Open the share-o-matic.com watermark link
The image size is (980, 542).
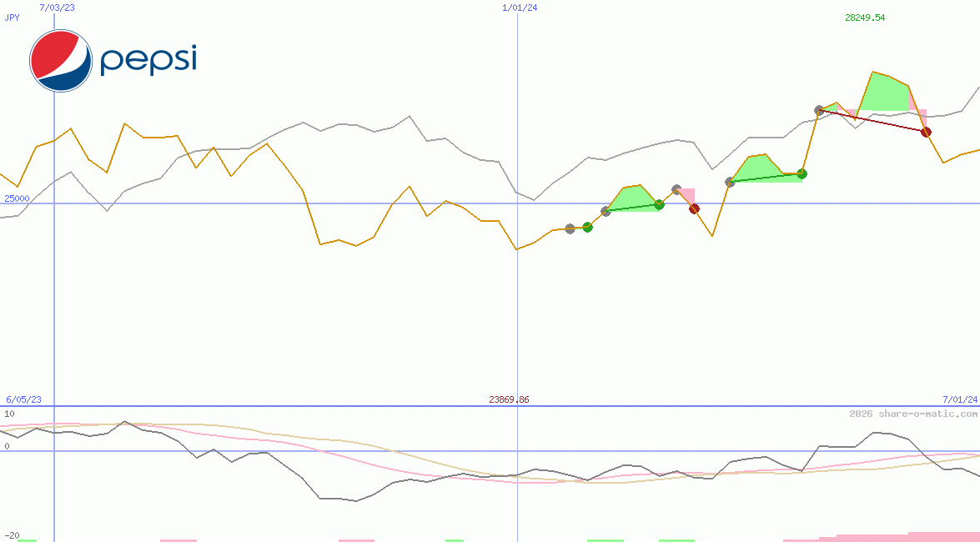click(913, 414)
